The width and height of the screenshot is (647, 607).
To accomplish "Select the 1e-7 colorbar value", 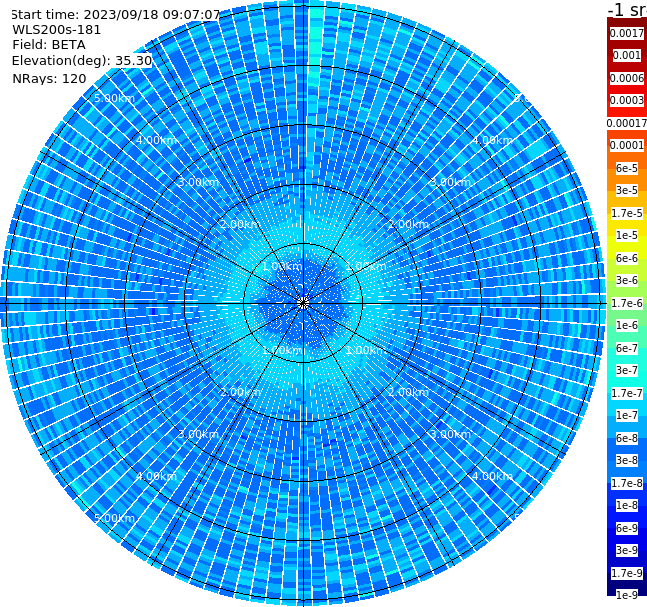I will pyautogui.click(x=627, y=415).
